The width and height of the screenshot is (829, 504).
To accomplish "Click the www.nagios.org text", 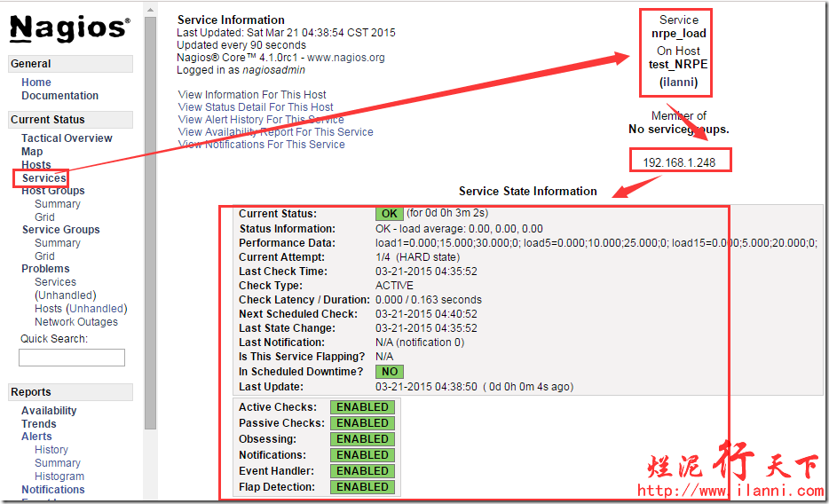I will [x=346, y=58].
